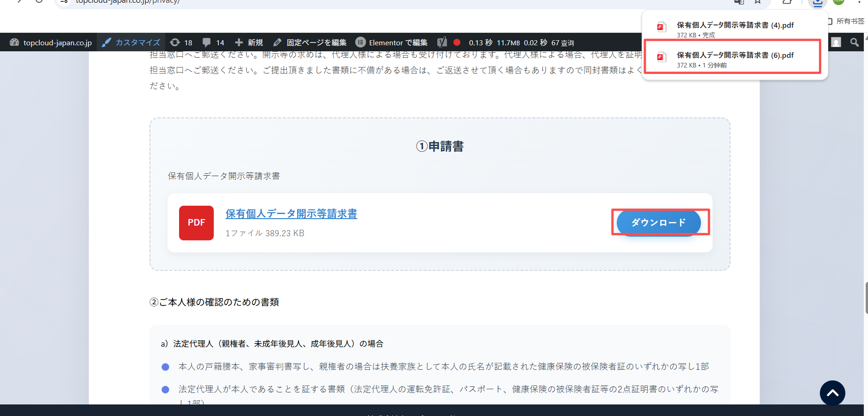Screen dimensions: 868x416
Task: Click the browser downloads toolbar icon
Action: [818, 2]
